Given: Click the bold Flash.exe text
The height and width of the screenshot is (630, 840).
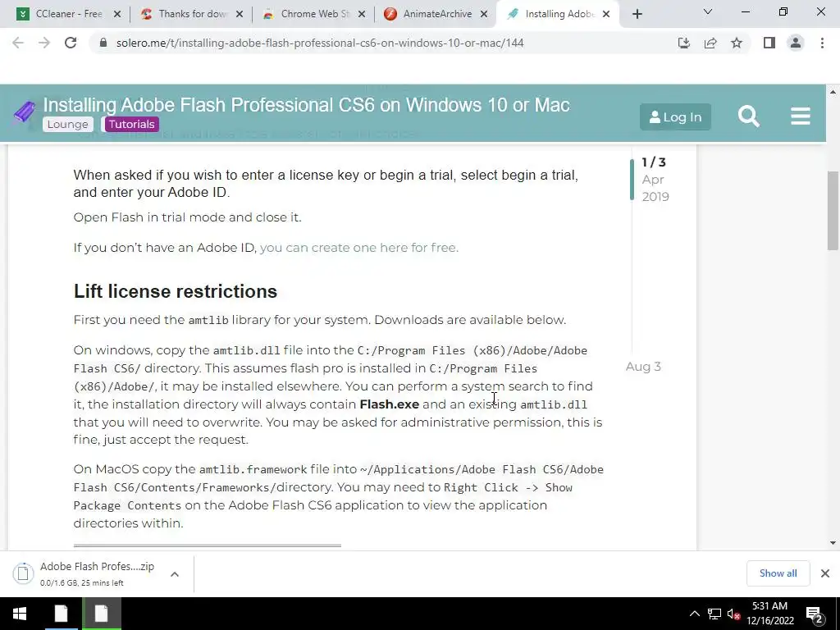Looking at the screenshot, I should (x=390, y=404).
